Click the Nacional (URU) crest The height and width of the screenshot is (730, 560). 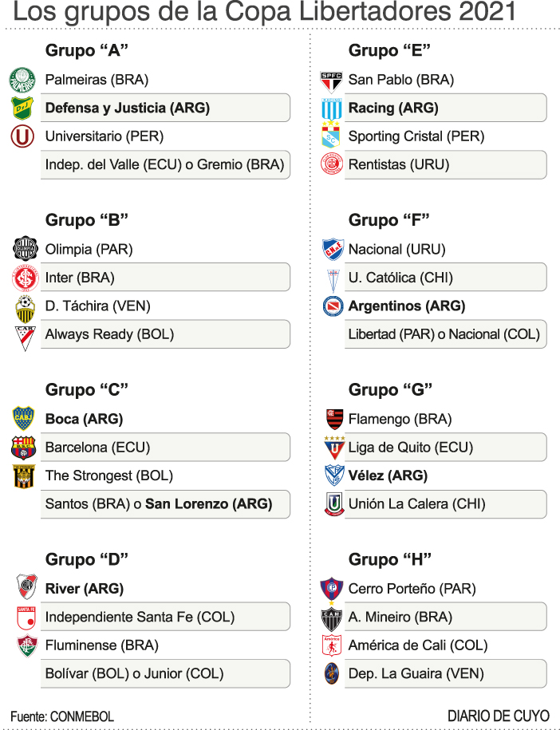[332, 250]
